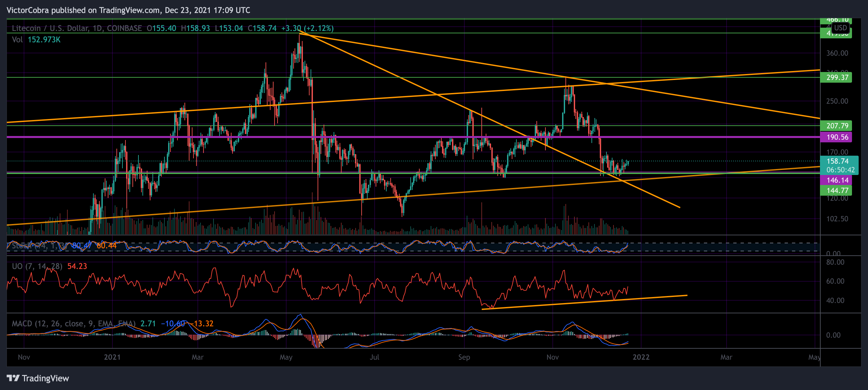Click the green 144.77 price label
Image resolution: width=868 pixels, height=390 pixels.
click(x=836, y=190)
